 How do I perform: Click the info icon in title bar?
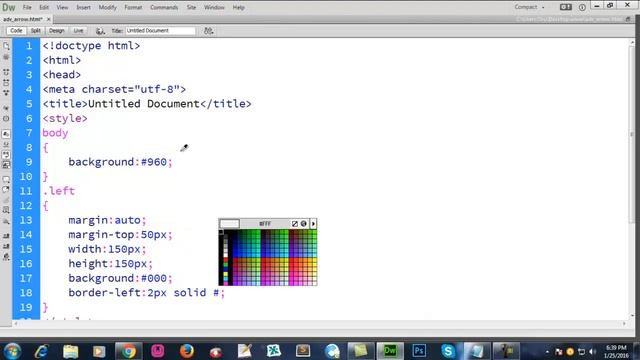pyautogui.click(x=582, y=7)
